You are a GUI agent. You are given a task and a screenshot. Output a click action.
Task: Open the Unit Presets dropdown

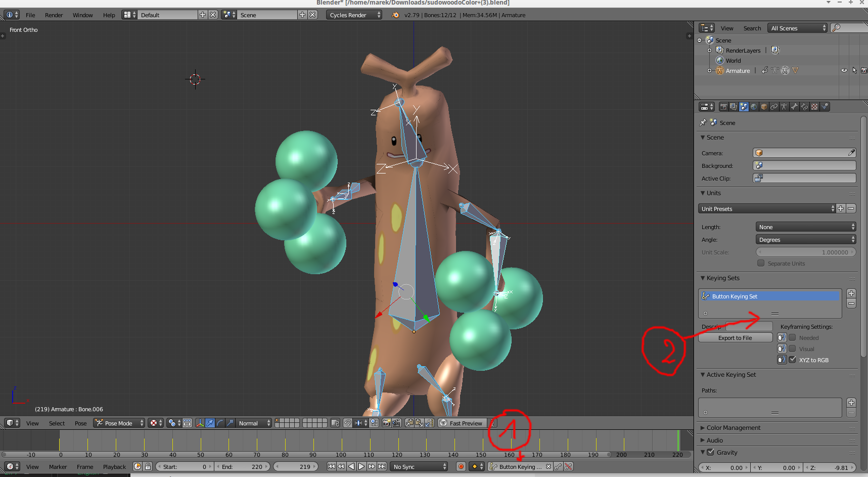pyautogui.click(x=767, y=208)
